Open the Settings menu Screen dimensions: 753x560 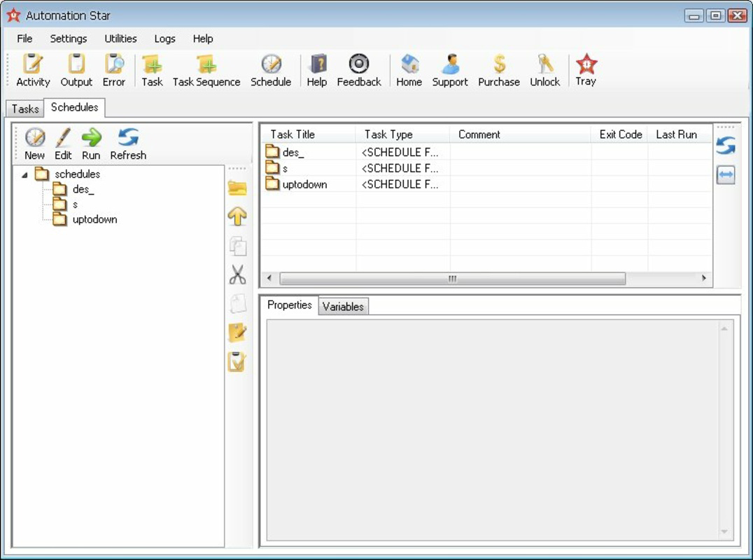pyautogui.click(x=69, y=38)
